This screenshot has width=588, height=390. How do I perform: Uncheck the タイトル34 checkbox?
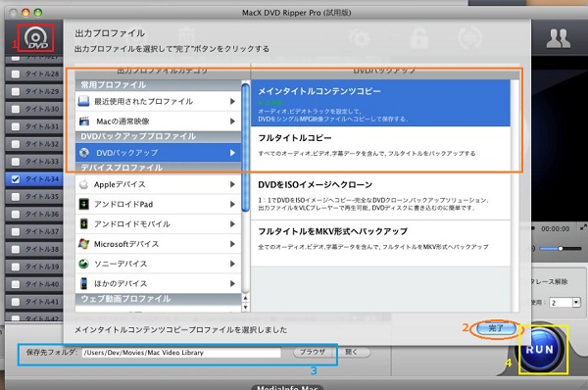[x=16, y=179]
